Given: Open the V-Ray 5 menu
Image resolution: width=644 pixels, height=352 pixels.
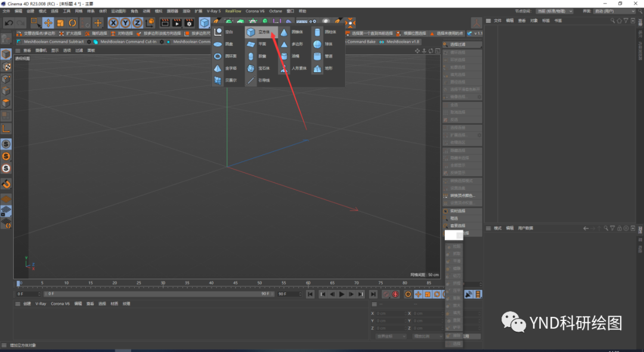Looking at the screenshot, I should [x=213, y=11].
